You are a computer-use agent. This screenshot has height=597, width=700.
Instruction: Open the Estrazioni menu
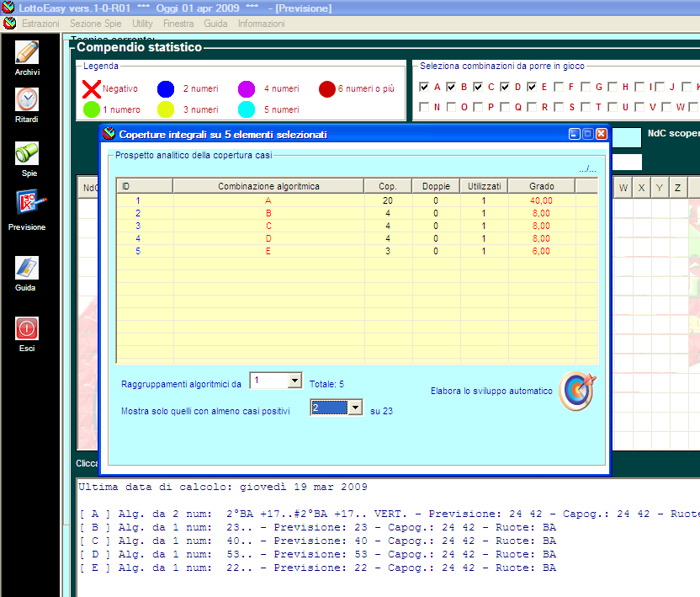pos(40,24)
